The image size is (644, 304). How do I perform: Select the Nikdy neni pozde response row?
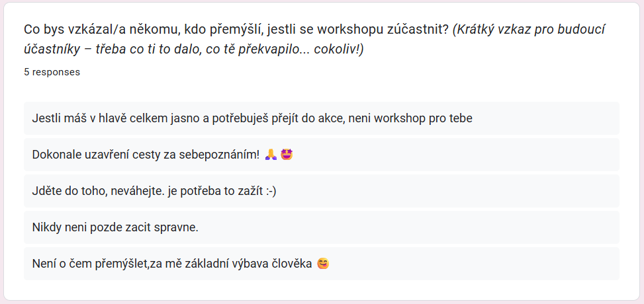(x=321, y=227)
